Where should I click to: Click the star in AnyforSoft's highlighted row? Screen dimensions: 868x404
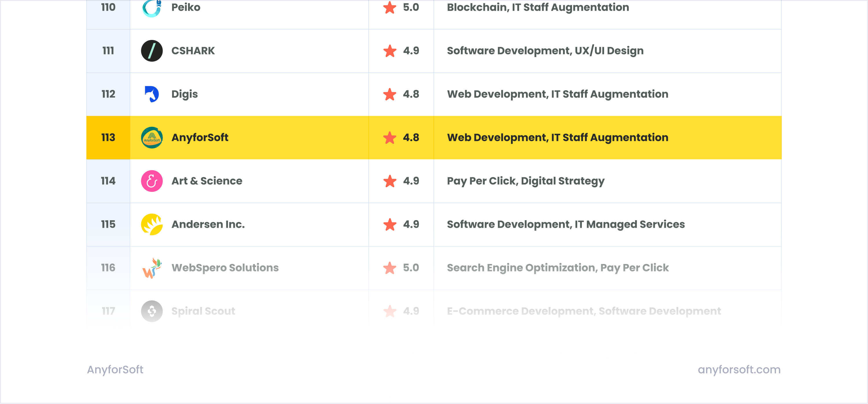(x=389, y=138)
